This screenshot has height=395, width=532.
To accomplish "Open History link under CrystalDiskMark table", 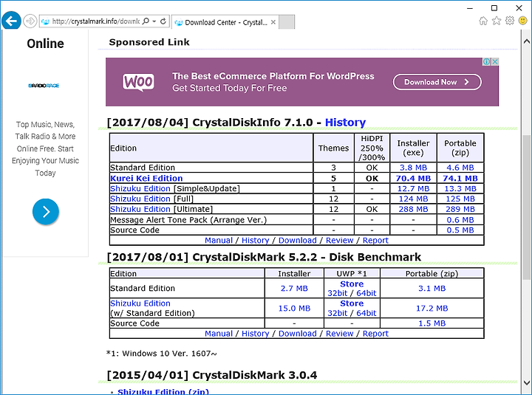I will pyautogui.click(x=255, y=334).
